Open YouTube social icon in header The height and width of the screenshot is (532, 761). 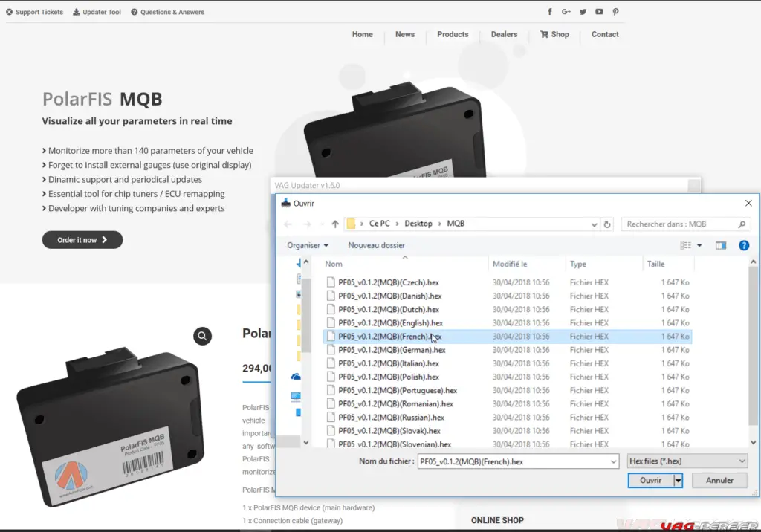click(x=600, y=12)
